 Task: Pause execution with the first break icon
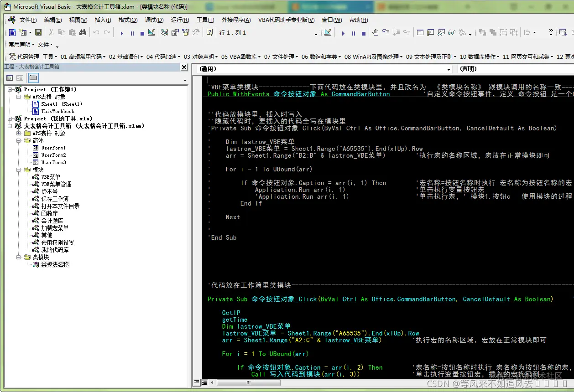point(132,33)
